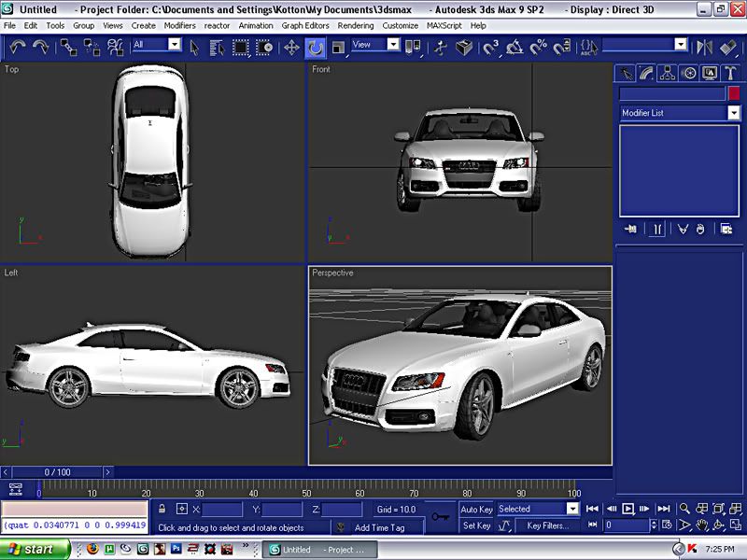Image resolution: width=747 pixels, height=560 pixels.
Task: Click the red object color swatch
Action: pyautogui.click(x=734, y=93)
